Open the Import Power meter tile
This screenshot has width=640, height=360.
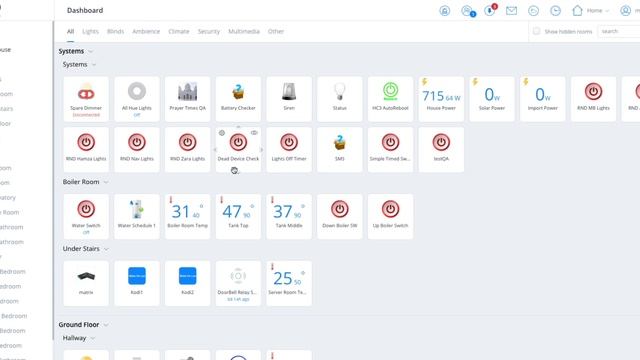tap(542, 99)
